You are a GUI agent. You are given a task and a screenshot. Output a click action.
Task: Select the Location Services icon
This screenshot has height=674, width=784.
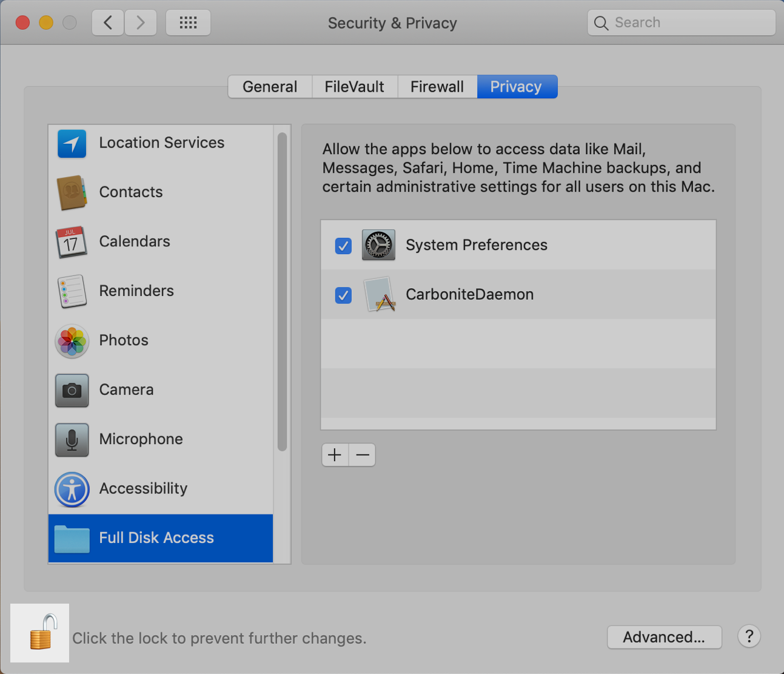pyautogui.click(x=72, y=144)
